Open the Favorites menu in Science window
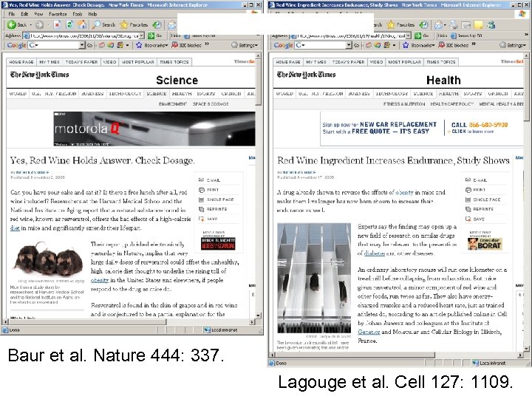This screenshot has width=532, height=399. (58, 14)
